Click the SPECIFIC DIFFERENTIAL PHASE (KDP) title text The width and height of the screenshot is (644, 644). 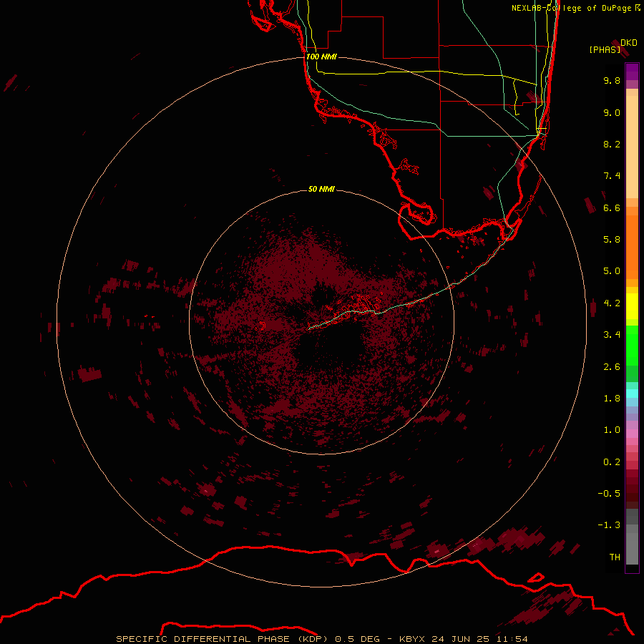coord(223,639)
